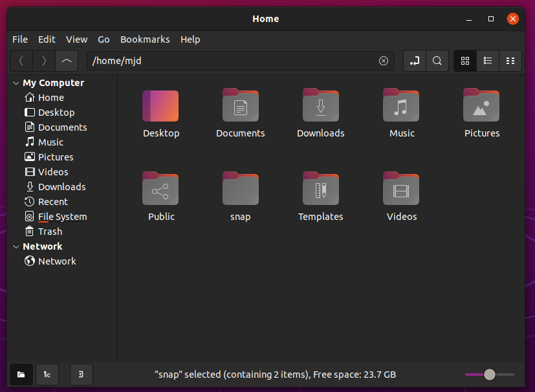Maximize the Home window
The height and width of the screenshot is (392, 535).
(x=491, y=19)
